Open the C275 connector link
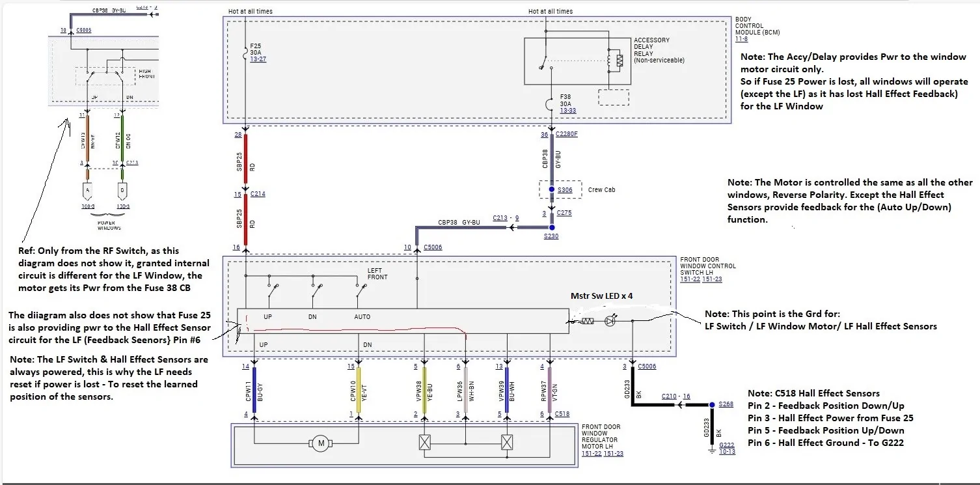The width and height of the screenshot is (980, 485). point(563,213)
